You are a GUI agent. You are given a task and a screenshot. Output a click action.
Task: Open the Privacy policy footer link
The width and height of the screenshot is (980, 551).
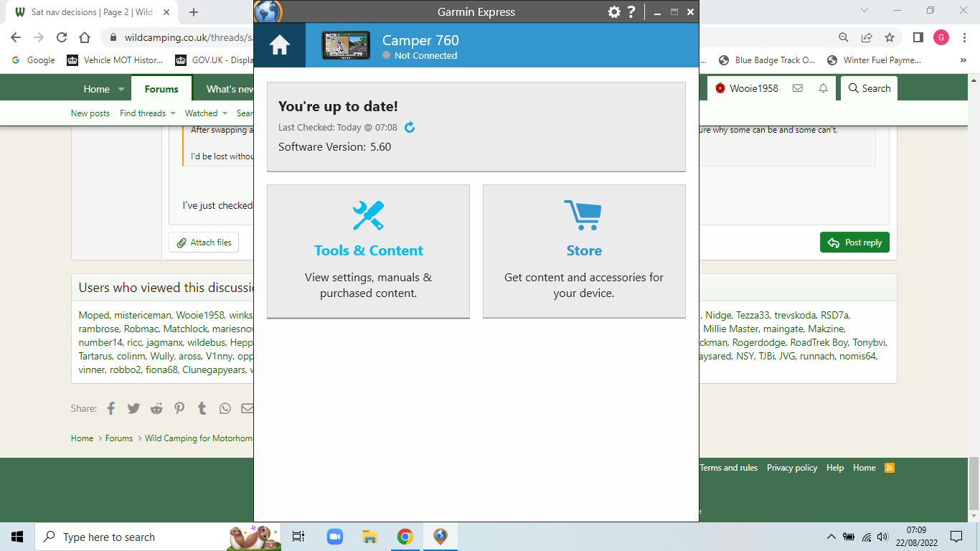791,468
